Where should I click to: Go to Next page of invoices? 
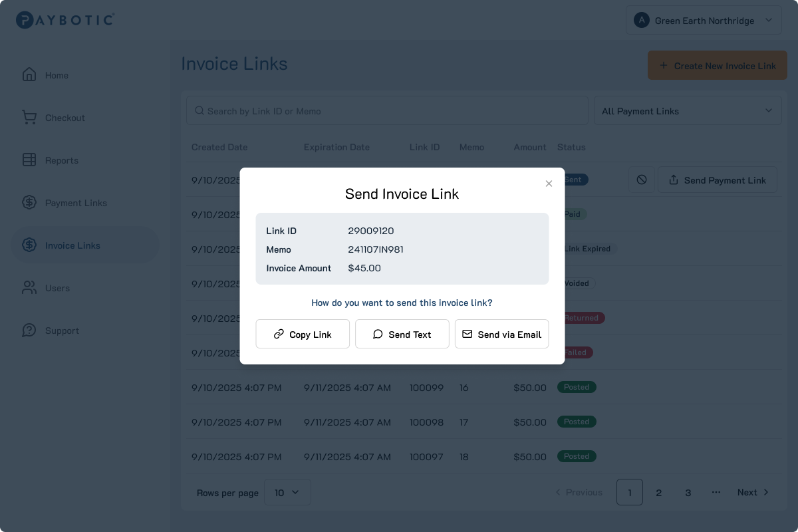click(x=753, y=492)
